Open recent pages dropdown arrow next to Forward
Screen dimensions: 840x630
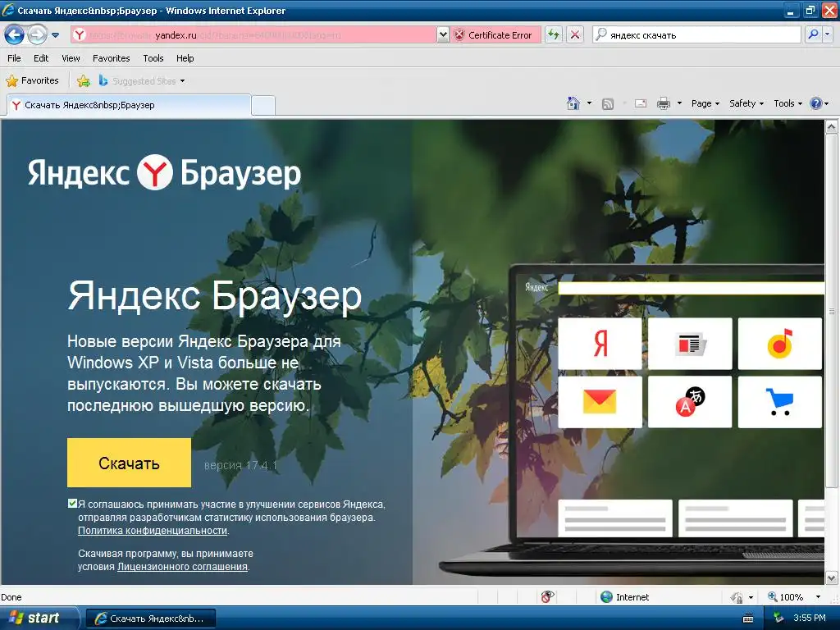coord(55,35)
